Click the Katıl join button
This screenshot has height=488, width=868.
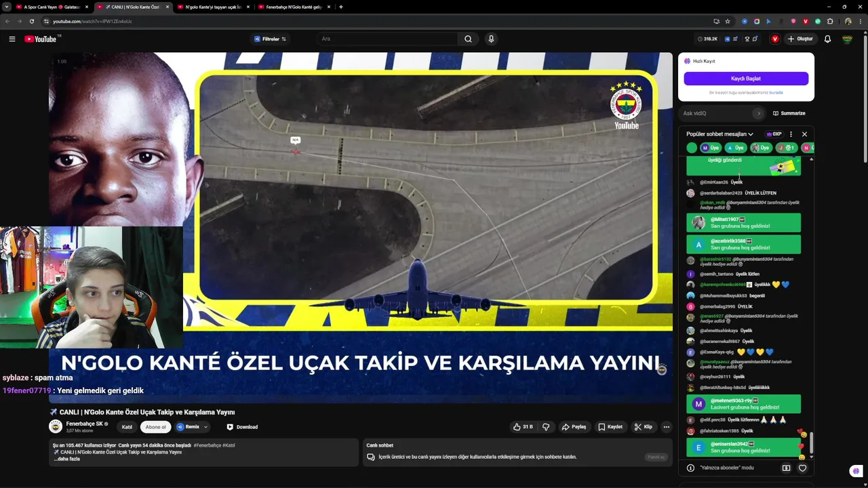[127, 427]
